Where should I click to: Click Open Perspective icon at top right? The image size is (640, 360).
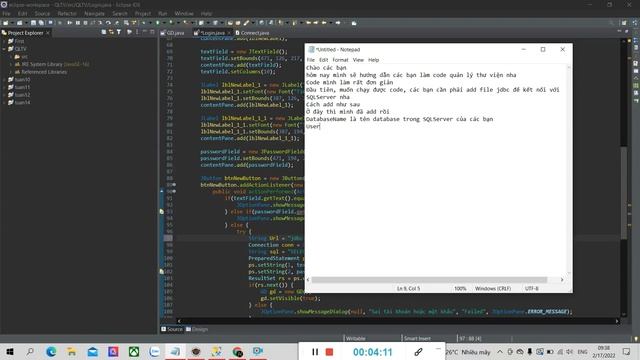pyautogui.click(x=624, y=23)
